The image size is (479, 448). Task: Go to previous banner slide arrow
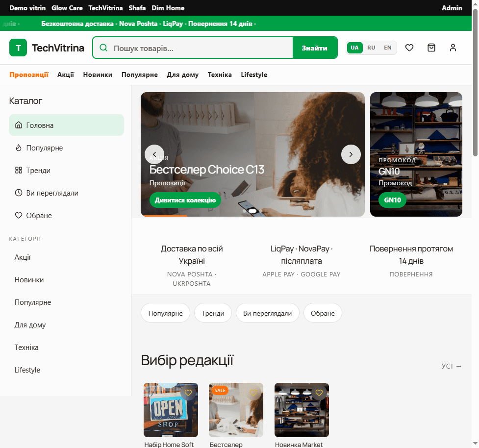(154, 154)
